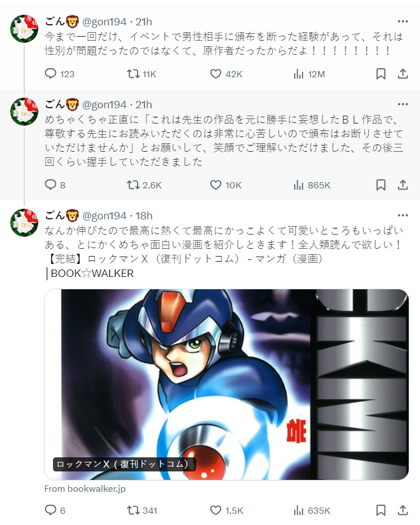Open more options for the first tweet
420x525 pixels.
(x=403, y=21)
